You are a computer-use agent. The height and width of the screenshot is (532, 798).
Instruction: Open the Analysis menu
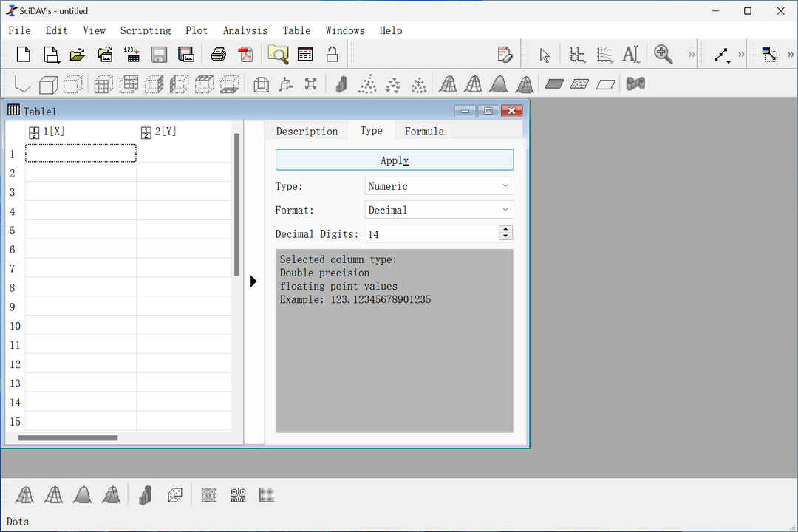245,30
